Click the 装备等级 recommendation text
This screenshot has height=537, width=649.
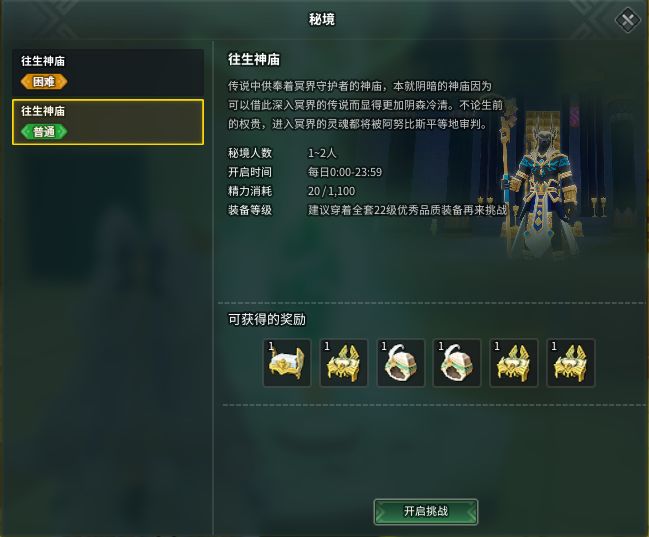point(407,210)
